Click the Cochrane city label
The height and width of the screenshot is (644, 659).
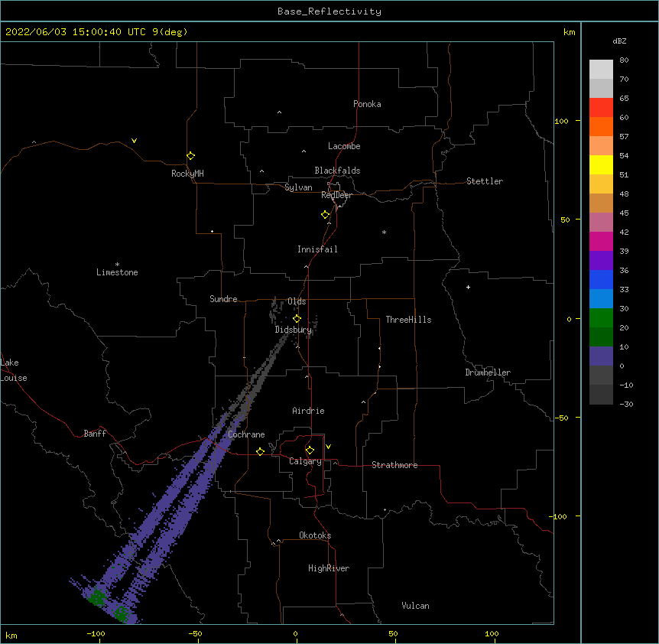246,434
